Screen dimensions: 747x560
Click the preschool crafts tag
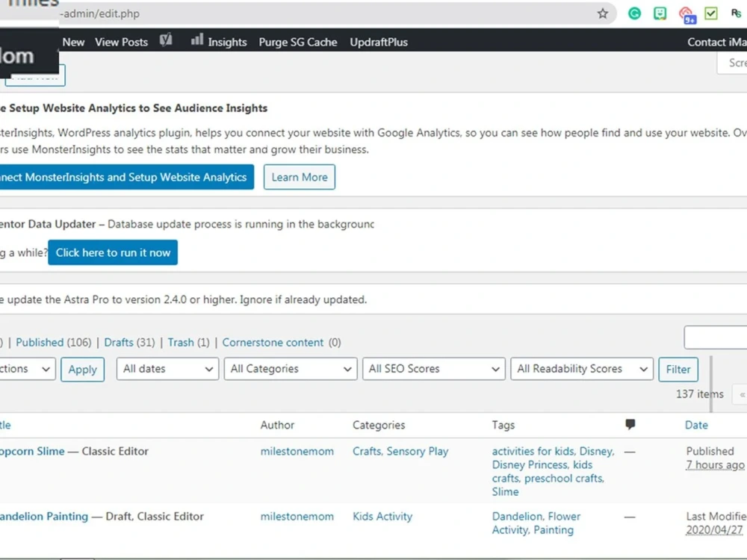click(x=564, y=478)
